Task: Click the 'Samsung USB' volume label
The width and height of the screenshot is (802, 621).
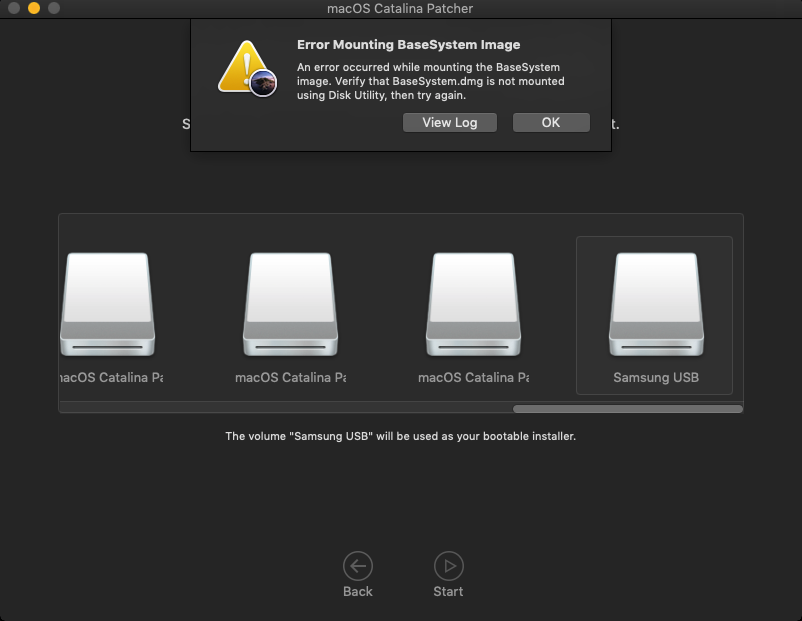Action: coord(656,378)
